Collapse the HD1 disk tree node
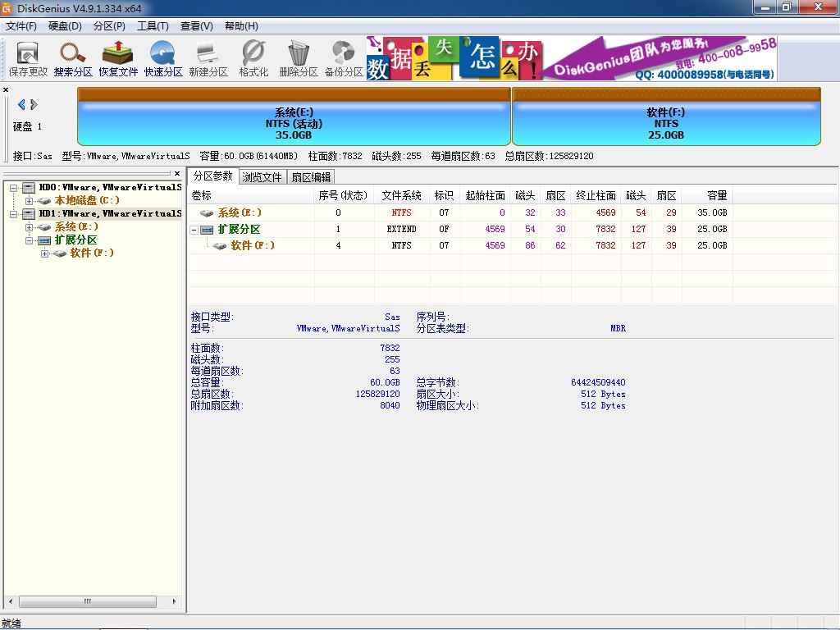Viewport: 840px width, 630px height. [14, 214]
